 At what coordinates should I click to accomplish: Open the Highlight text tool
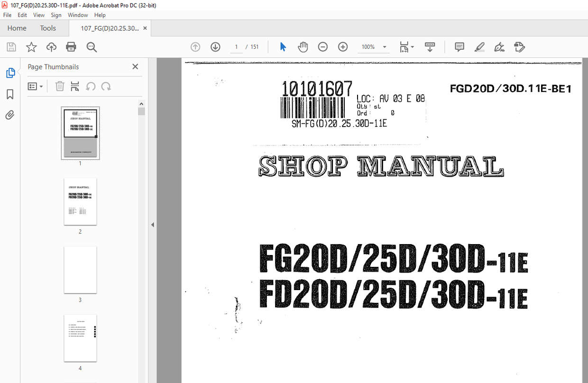(479, 46)
